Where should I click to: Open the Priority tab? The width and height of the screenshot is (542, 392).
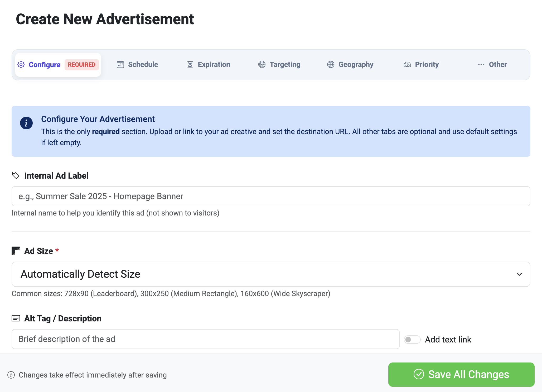[427, 65]
